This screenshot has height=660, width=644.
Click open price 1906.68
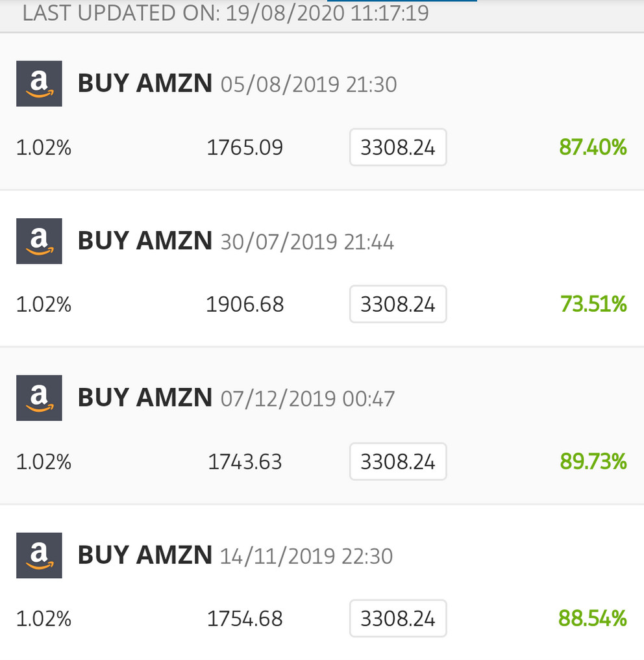pyautogui.click(x=245, y=304)
